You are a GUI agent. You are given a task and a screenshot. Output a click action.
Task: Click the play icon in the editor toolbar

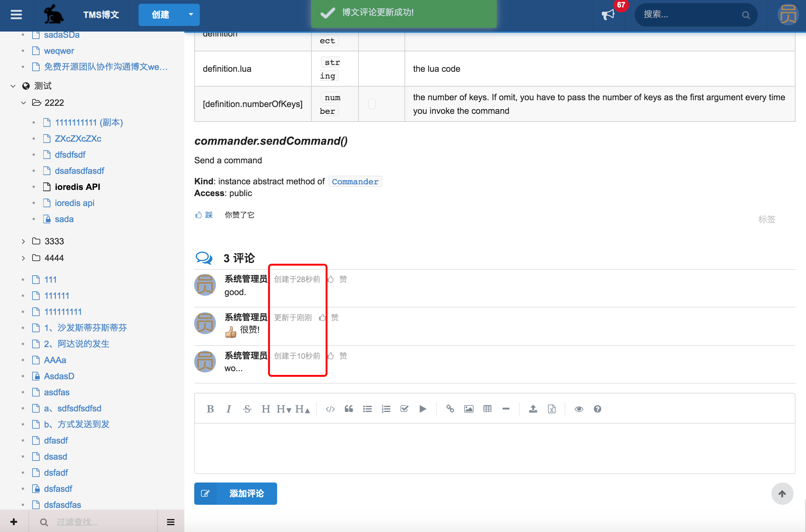tap(423, 409)
